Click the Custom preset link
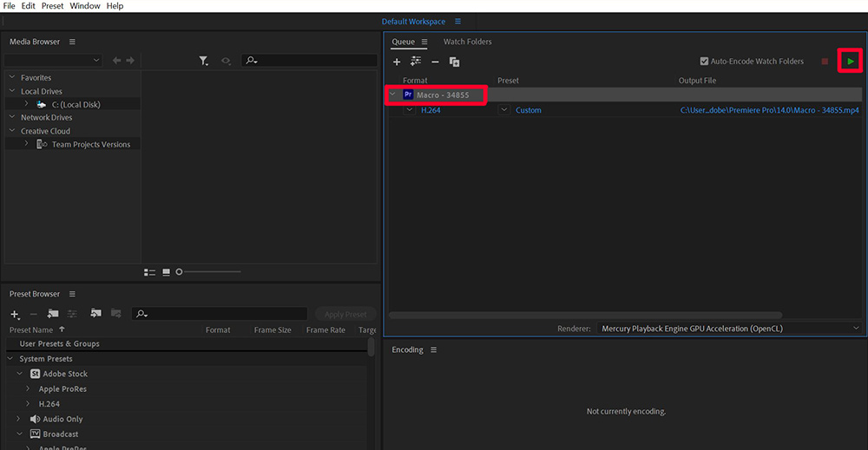868x450 pixels. point(528,110)
